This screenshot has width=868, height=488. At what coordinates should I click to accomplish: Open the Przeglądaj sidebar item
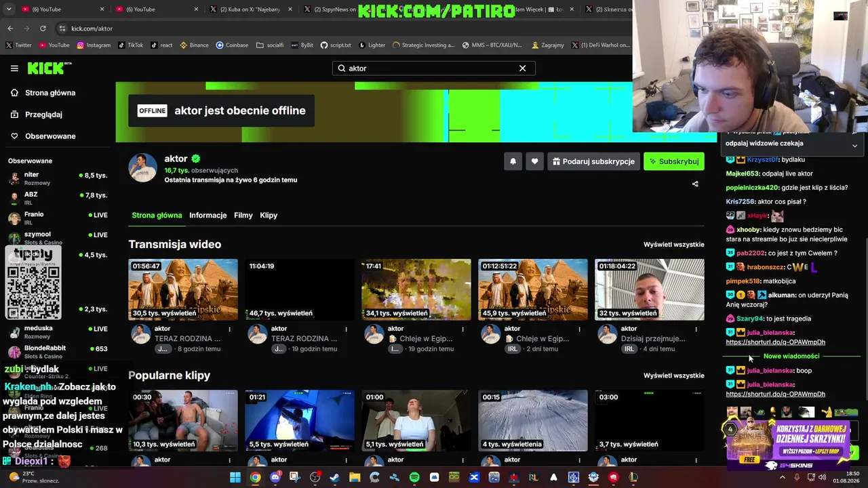(37, 115)
